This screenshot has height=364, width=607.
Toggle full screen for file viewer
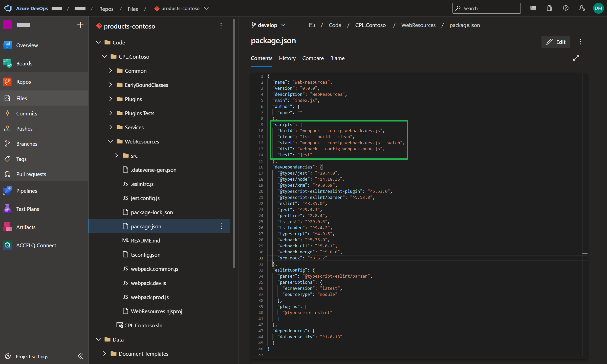[x=576, y=58]
